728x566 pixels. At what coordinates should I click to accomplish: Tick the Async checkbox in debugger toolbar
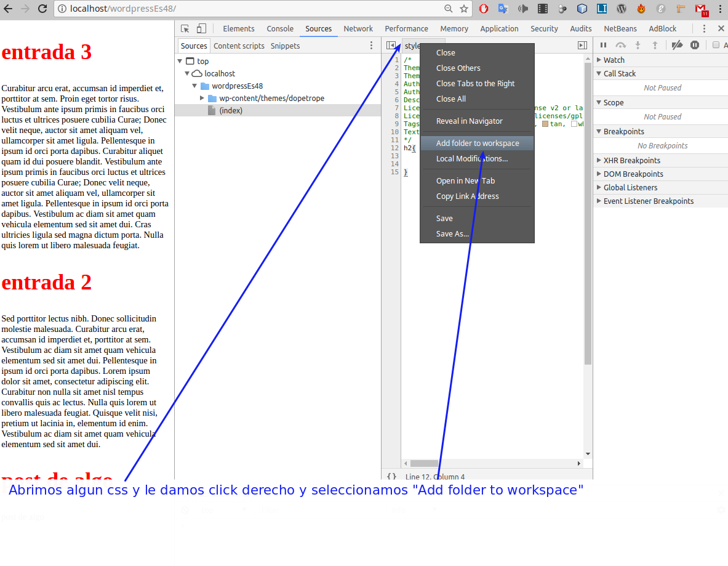716,45
